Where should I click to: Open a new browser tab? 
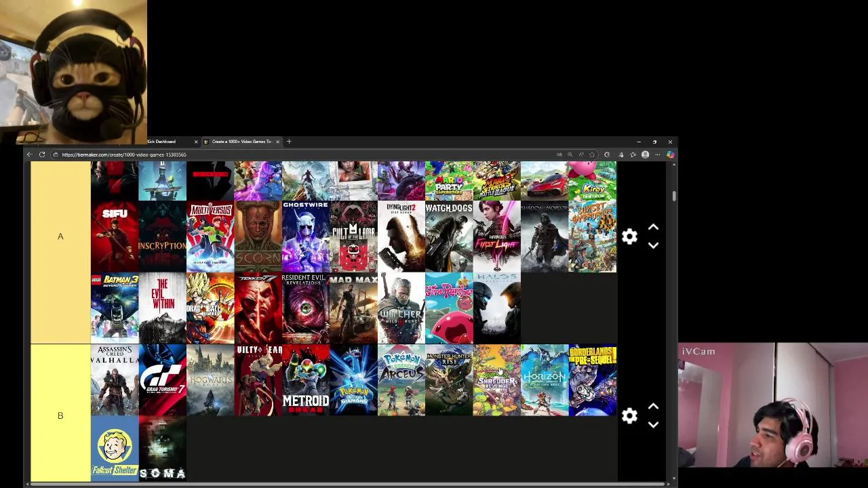point(289,142)
